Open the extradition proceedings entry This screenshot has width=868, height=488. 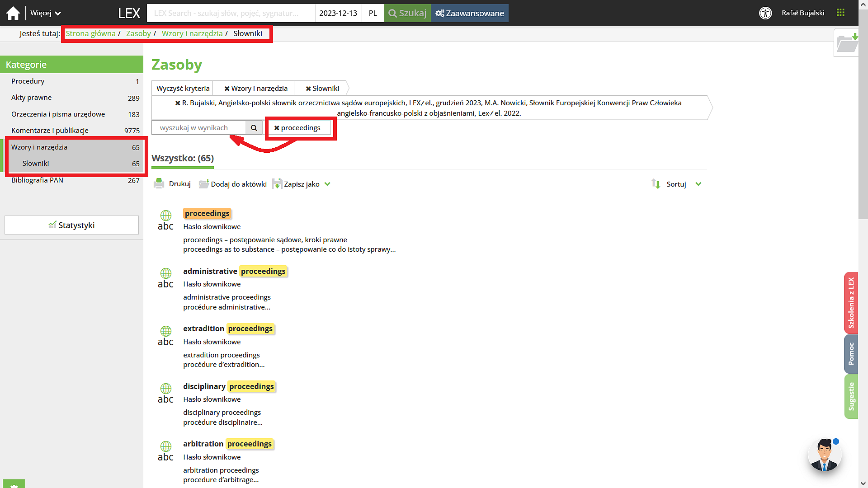228,328
